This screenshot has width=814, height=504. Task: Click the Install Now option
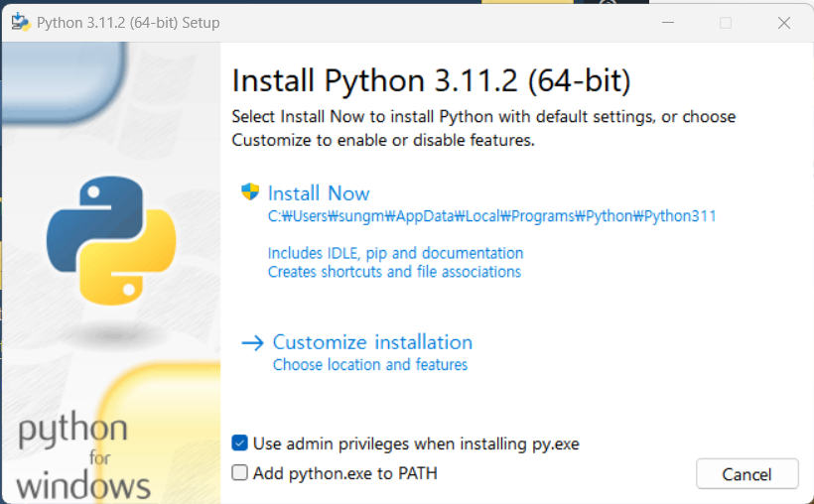tap(319, 193)
